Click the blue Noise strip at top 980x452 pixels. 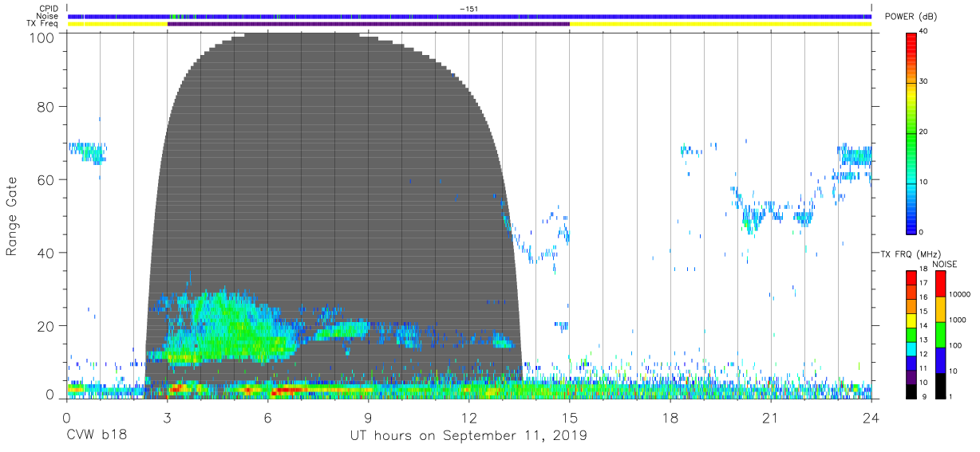click(468, 16)
